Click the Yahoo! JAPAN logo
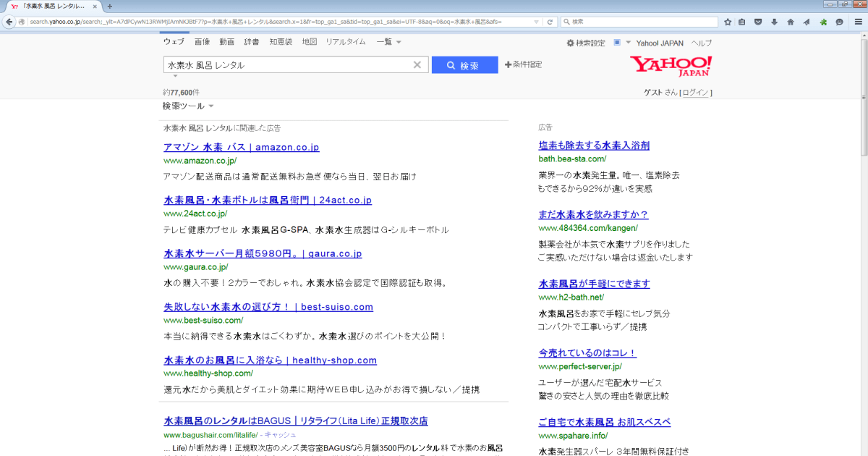The width and height of the screenshot is (868, 456). tap(671, 66)
